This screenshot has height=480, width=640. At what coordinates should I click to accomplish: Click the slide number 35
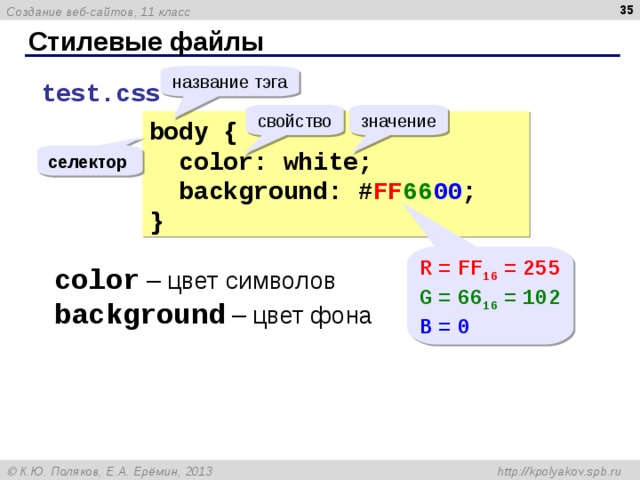[626, 9]
